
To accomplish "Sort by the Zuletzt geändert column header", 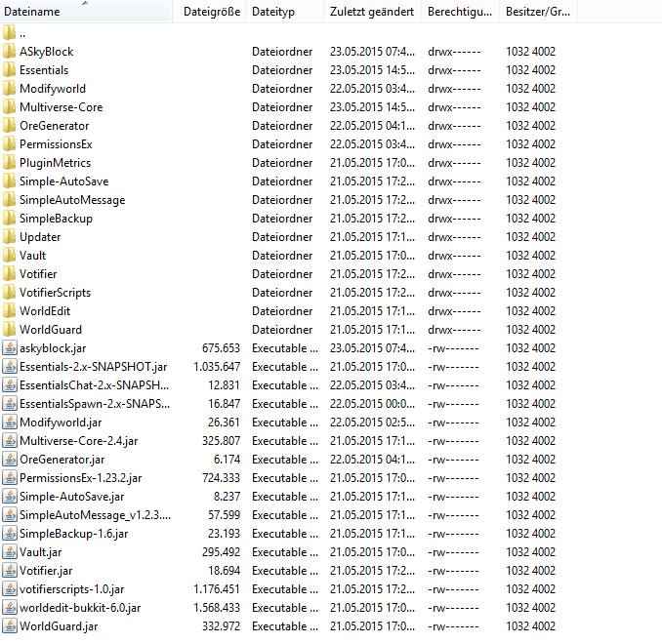I will (373, 12).
